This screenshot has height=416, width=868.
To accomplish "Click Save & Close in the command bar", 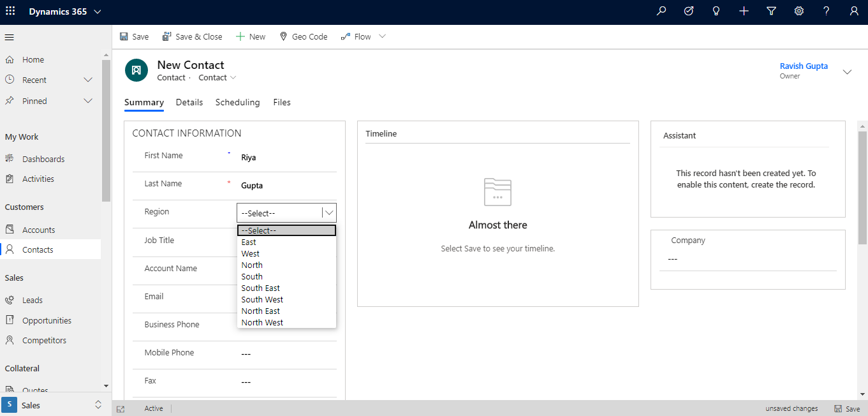I will (x=192, y=36).
